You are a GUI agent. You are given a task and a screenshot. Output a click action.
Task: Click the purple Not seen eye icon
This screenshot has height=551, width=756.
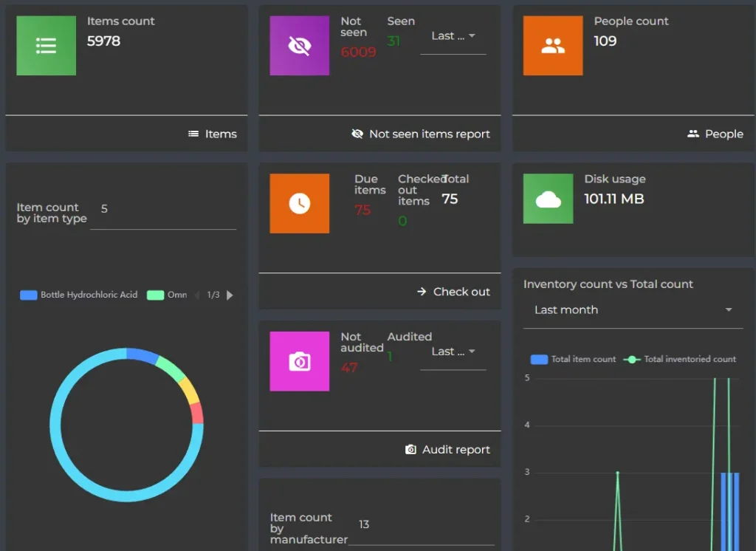(300, 45)
